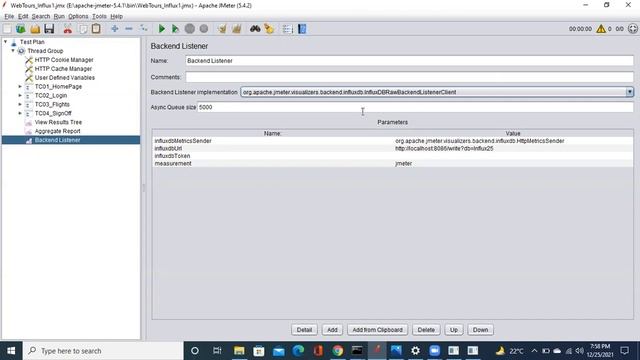Open the Templates icon in toolbar

(21, 29)
